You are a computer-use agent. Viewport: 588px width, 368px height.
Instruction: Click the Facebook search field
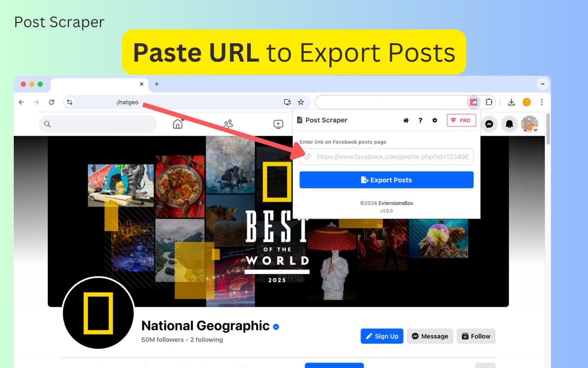point(98,124)
